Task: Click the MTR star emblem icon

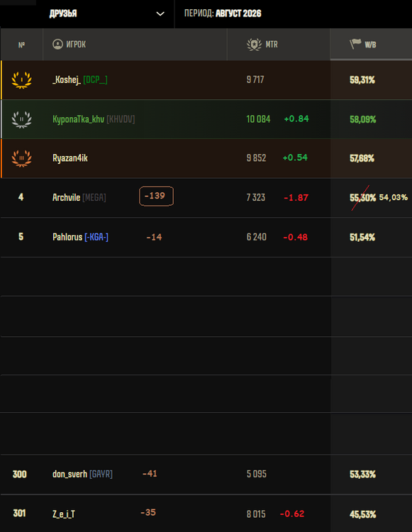Action: (x=254, y=45)
